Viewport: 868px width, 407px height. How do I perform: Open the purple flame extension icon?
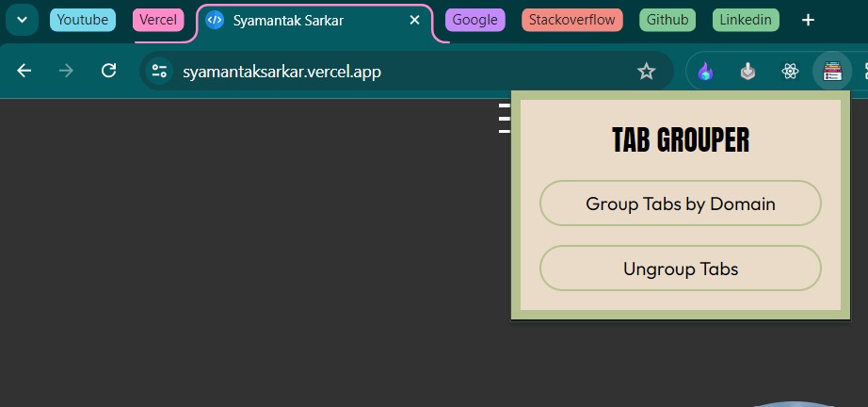[x=705, y=72]
